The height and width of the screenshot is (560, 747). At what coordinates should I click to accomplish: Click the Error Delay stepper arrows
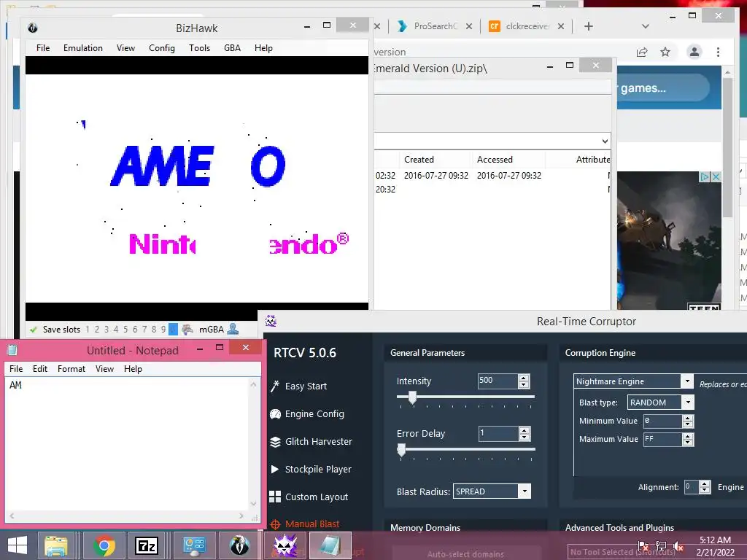[524, 433]
